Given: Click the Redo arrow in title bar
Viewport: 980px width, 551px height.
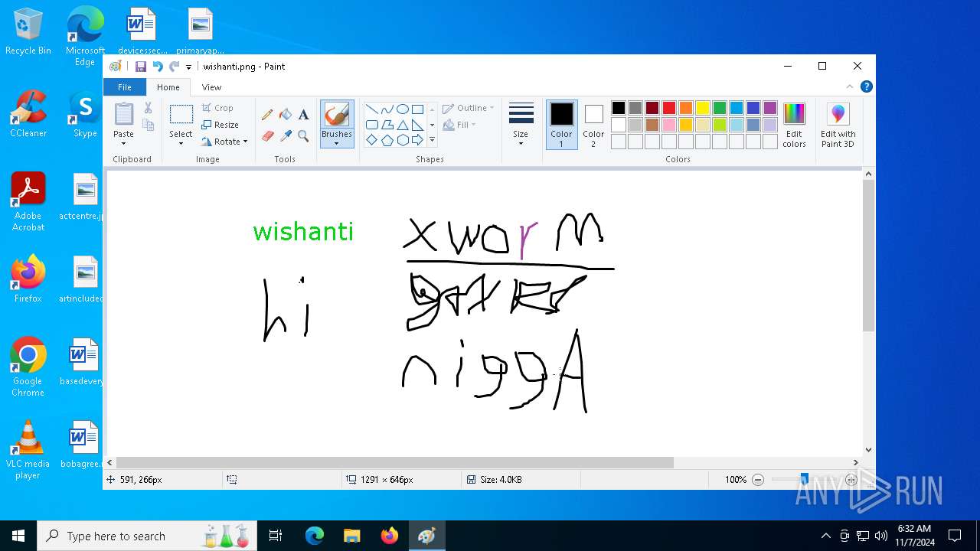Looking at the screenshot, I should click(175, 67).
